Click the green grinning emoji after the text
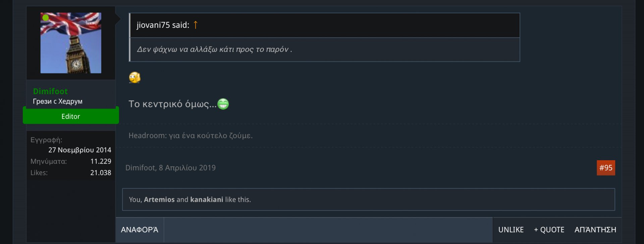 [x=223, y=104]
